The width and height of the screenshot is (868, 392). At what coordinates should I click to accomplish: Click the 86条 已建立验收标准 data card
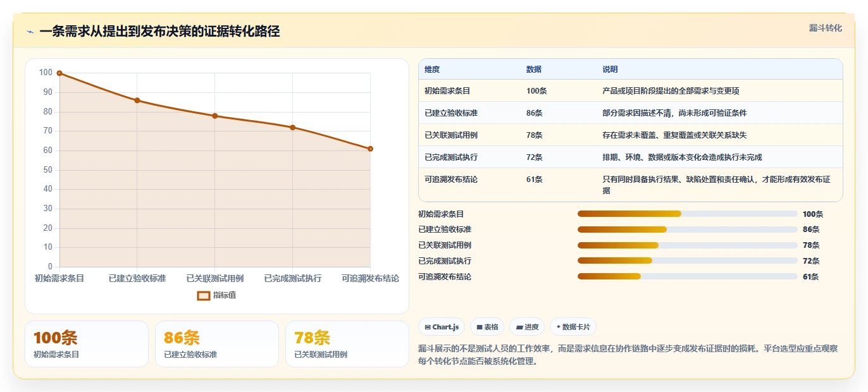coord(217,344)
